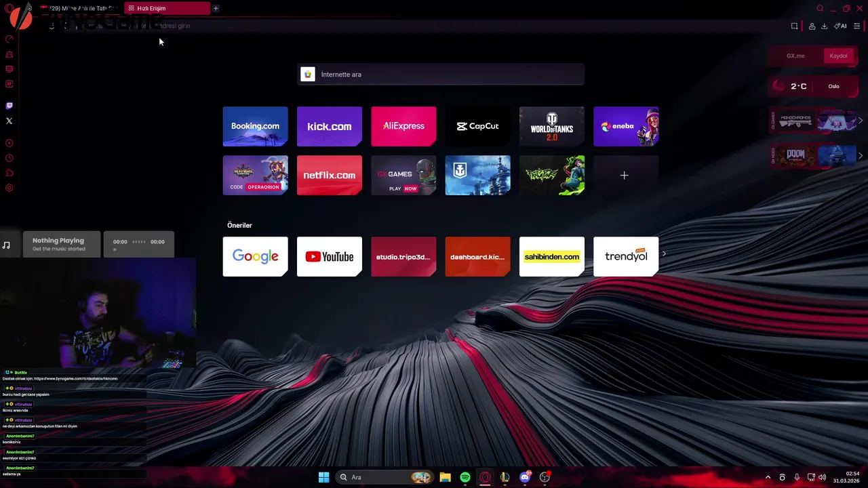Open CapCut speed dial
The image size is (868, 488).
[x=477, y=126]
